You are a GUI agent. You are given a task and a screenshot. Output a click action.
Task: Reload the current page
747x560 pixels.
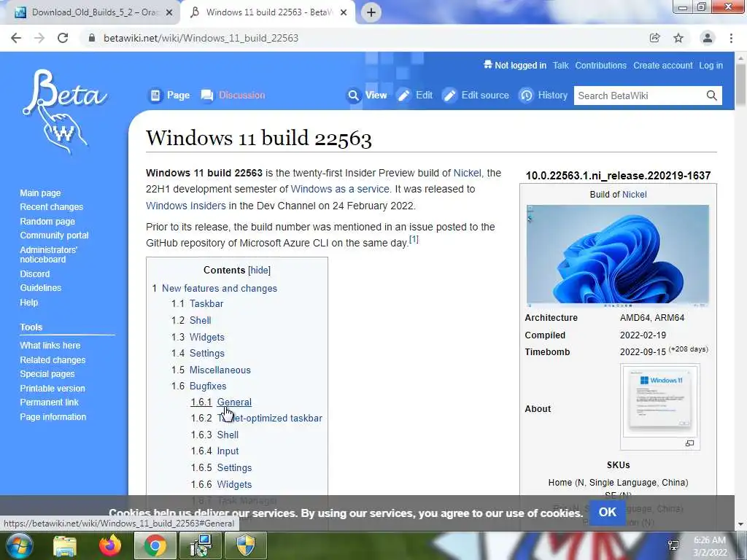(x=63, y=38)
